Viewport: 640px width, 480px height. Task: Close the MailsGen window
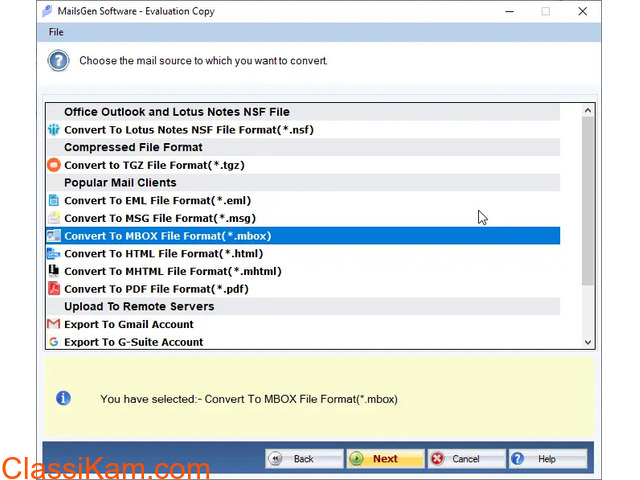click(x=582, y=11)
